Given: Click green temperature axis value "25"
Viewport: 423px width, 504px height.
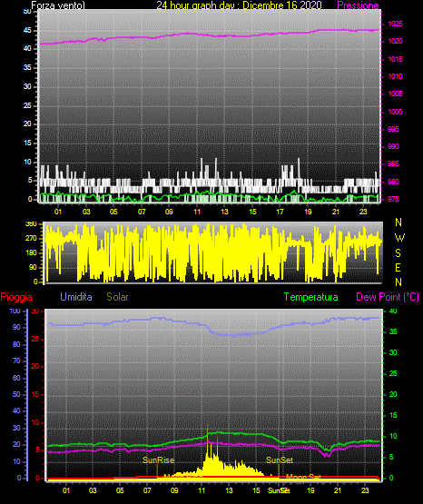Looking at the screenshot, I should coord(393,373).
